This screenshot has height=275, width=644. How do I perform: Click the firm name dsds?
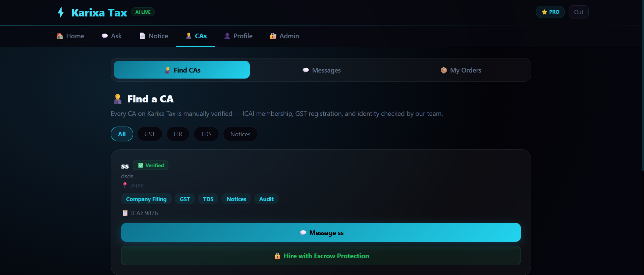(x=127, y=176)
